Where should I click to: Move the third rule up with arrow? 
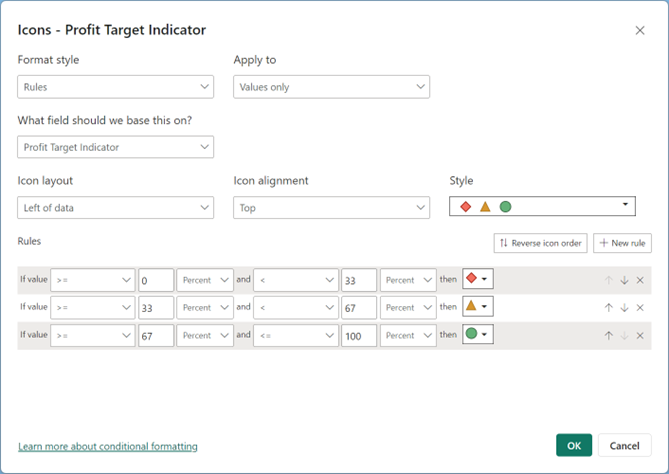609,336
